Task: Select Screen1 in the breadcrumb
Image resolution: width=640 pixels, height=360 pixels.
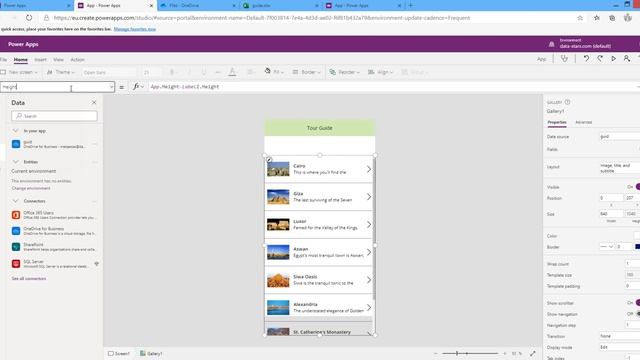Action: (119, 353)
